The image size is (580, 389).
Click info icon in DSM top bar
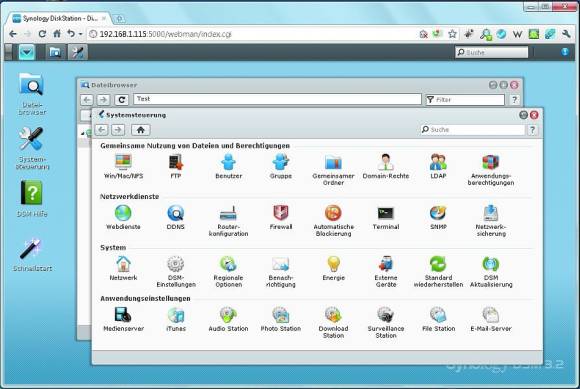click(x=565, y=52)
